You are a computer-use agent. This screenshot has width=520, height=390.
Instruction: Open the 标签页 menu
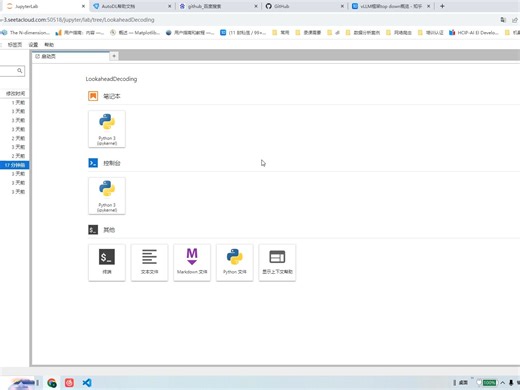click(15, 45)
